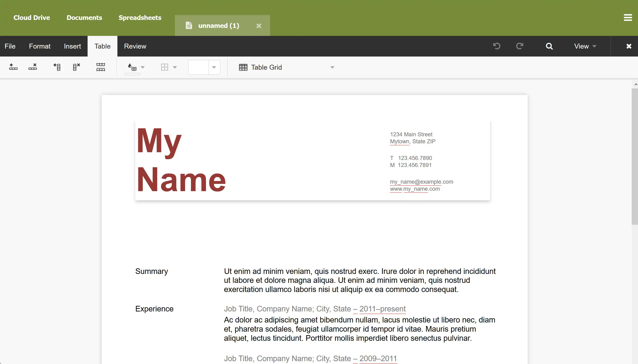This screenshot has width=638, height=364.
Task: Click the redo button in toolbar
Action: (x=520, y=46)
